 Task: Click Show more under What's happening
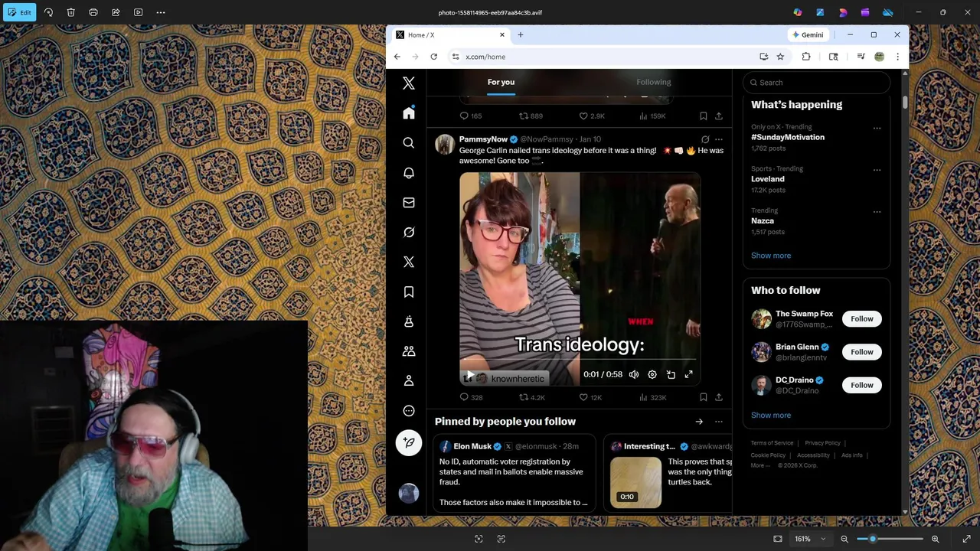click(x=771, y=256)
